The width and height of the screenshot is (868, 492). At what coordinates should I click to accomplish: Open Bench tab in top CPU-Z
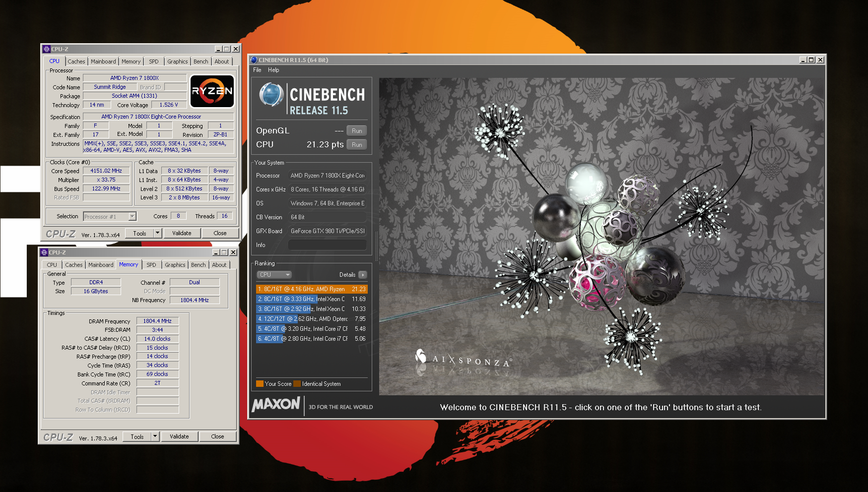(201, 61)
